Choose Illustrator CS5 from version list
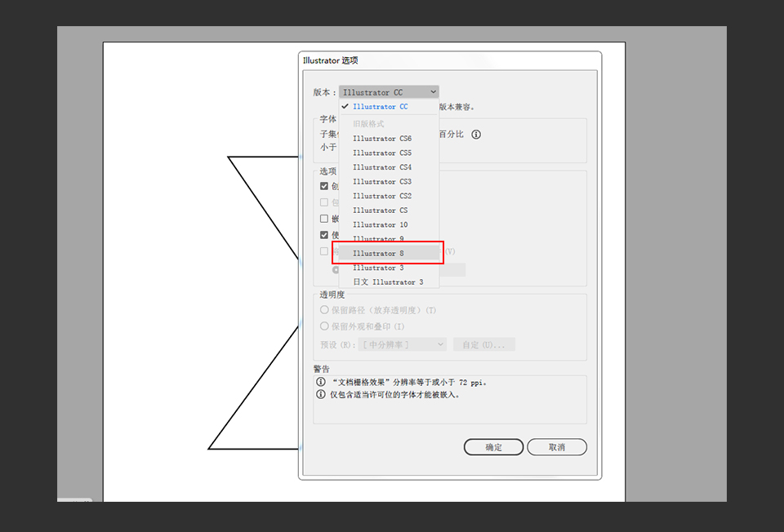784x532 pixels. coord(389,153)
